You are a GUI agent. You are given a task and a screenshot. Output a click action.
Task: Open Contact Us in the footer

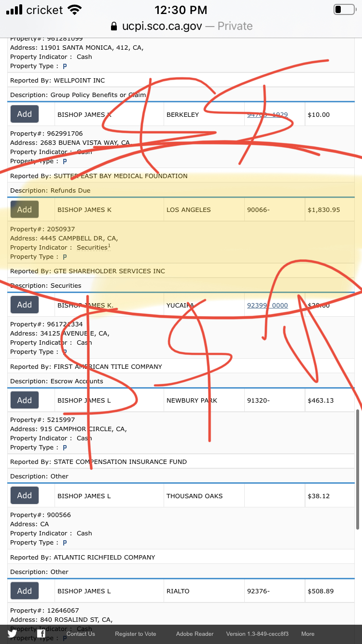tap(81, 634)
